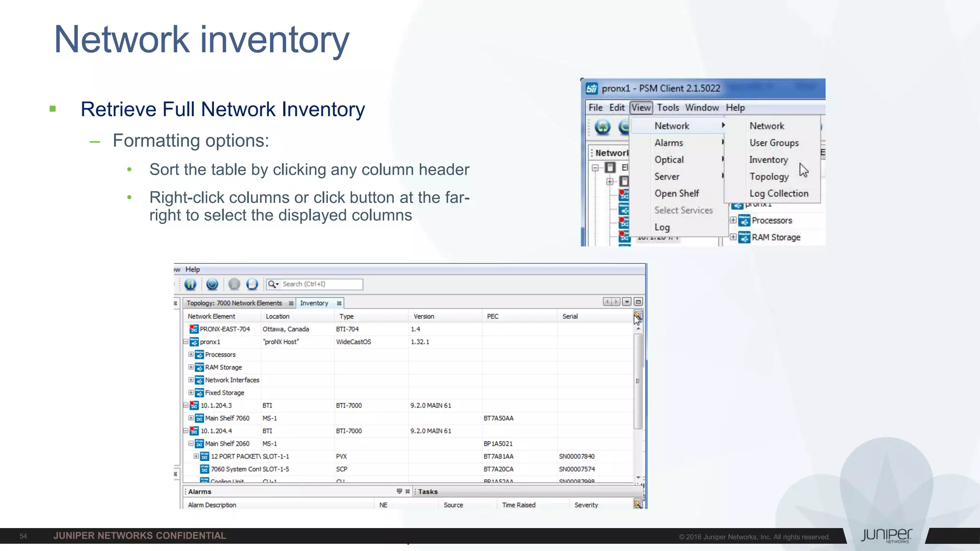Click the grey disabled round toolbar icon

(234, 284)
